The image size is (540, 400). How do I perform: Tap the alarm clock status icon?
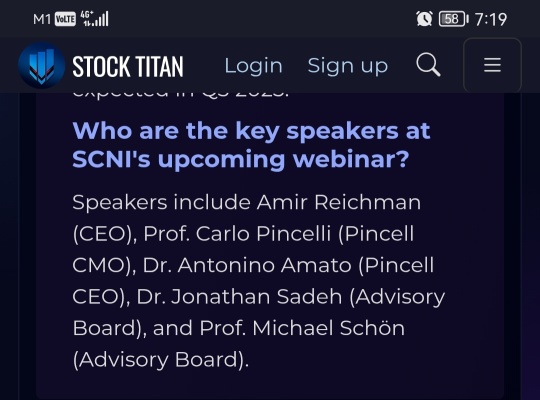(x=424, y=19)
